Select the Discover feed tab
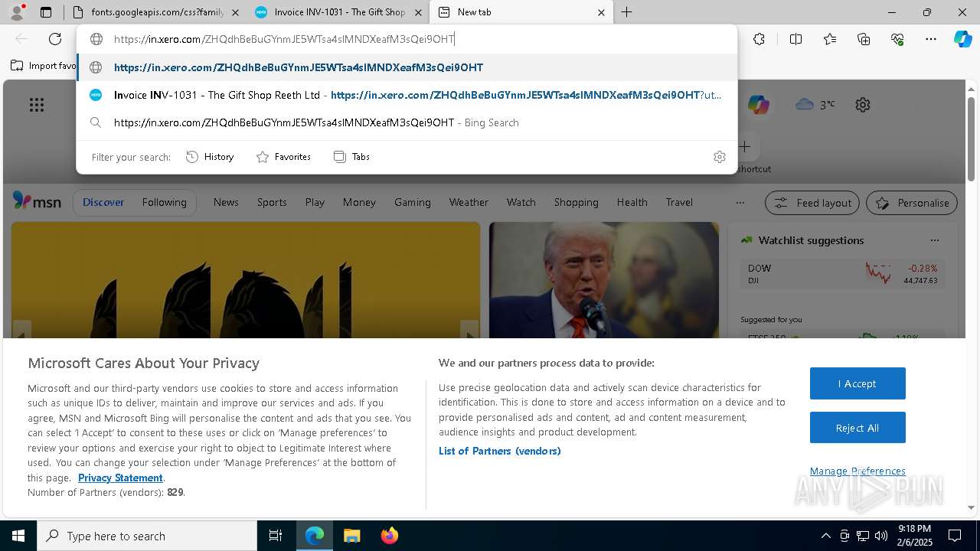Screen dimensions: 980x551 coord(103,202)
